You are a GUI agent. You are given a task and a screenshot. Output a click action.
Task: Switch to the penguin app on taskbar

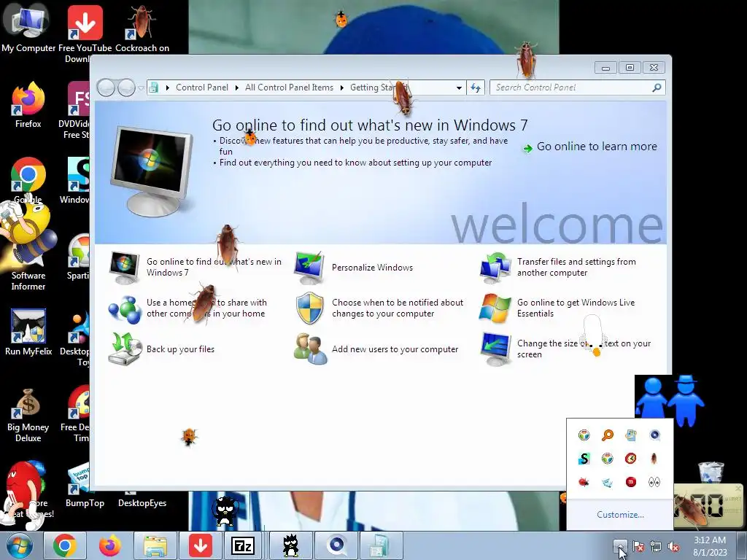tap(290, 545)
